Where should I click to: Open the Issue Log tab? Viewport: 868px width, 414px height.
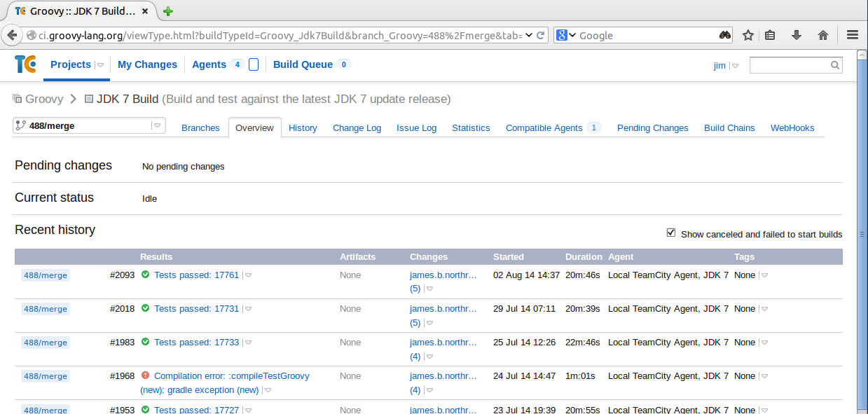[416, 127]
